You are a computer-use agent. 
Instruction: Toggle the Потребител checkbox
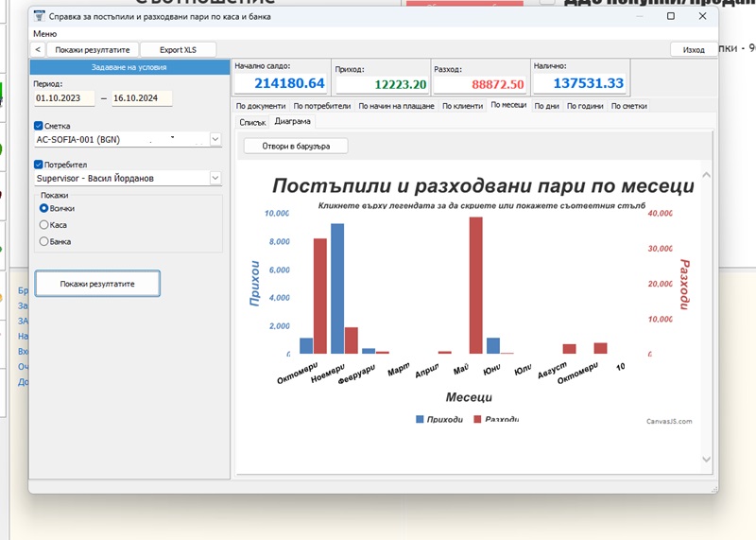39,165
